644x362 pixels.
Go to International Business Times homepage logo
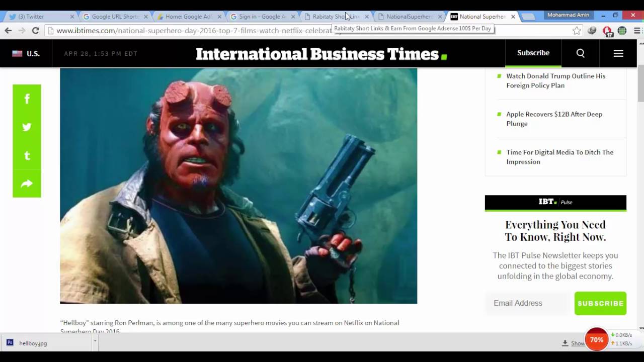tap(321, 54)
